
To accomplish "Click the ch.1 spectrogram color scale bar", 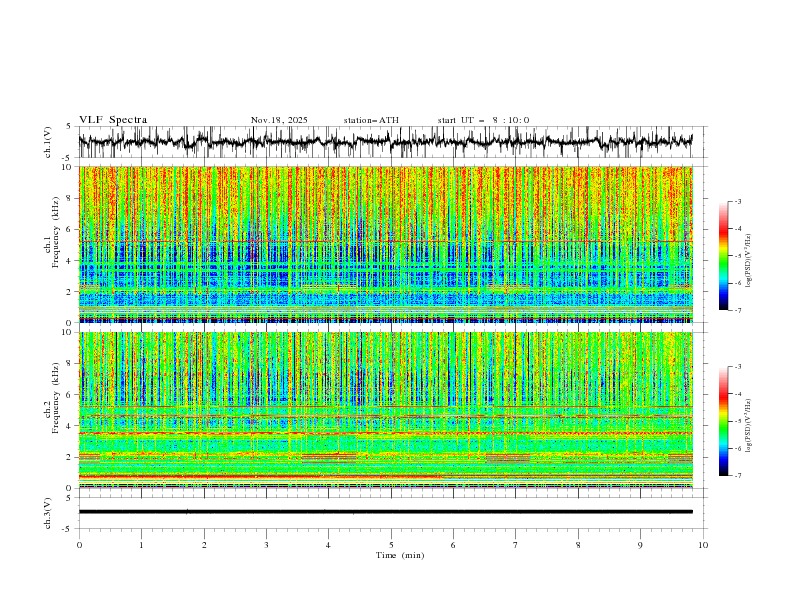I will coord(723,256).
